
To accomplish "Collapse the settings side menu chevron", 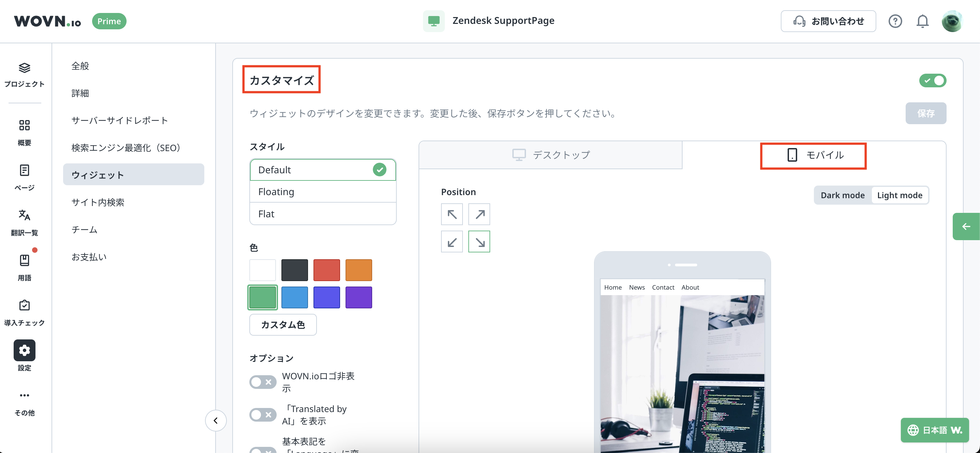I will (x=216, y=420).
